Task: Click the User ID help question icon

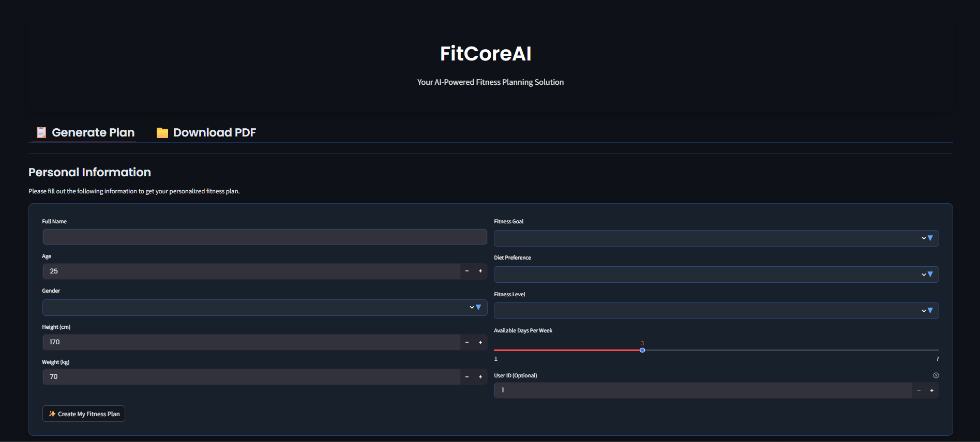Action: tap(936, 375)
